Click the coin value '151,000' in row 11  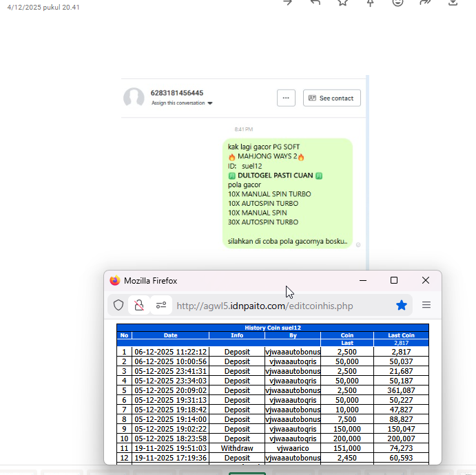pyautogui.click(x=347, y=448)
